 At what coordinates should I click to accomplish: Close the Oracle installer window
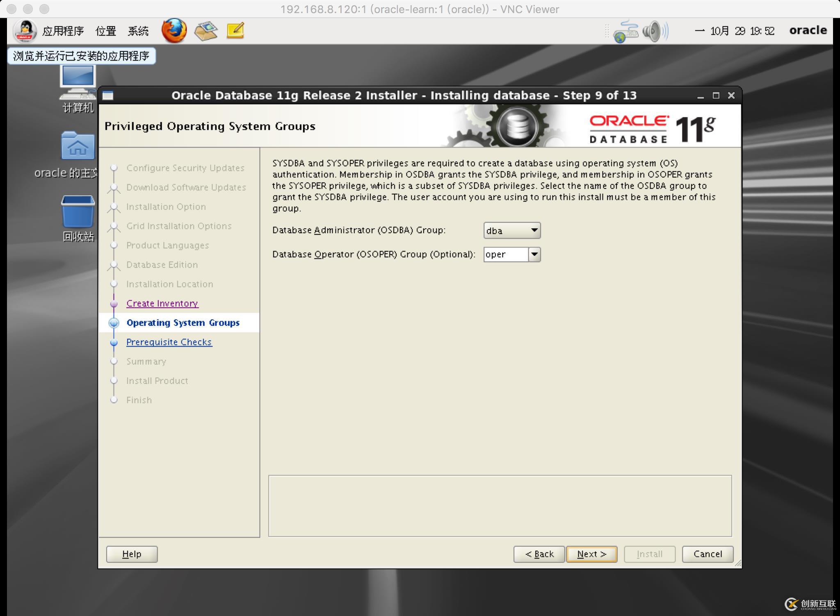(x=731, y=95)
